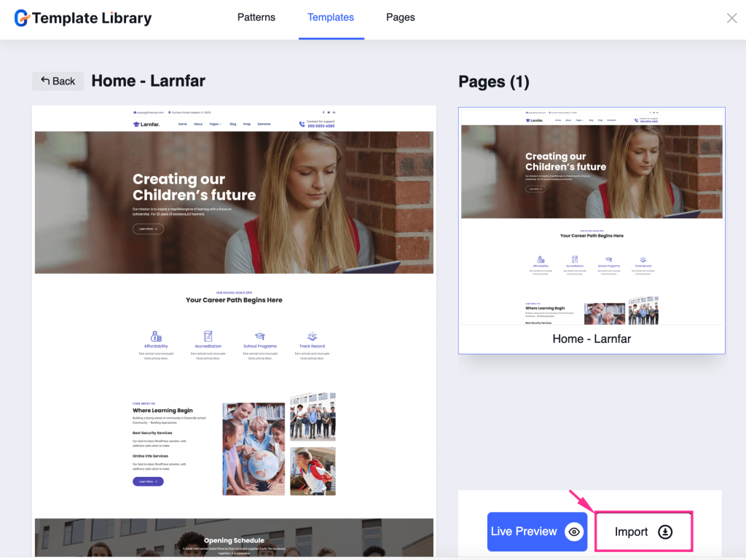Open the Pages tab
Screen dimensions: 746x560
pos(400,17)
